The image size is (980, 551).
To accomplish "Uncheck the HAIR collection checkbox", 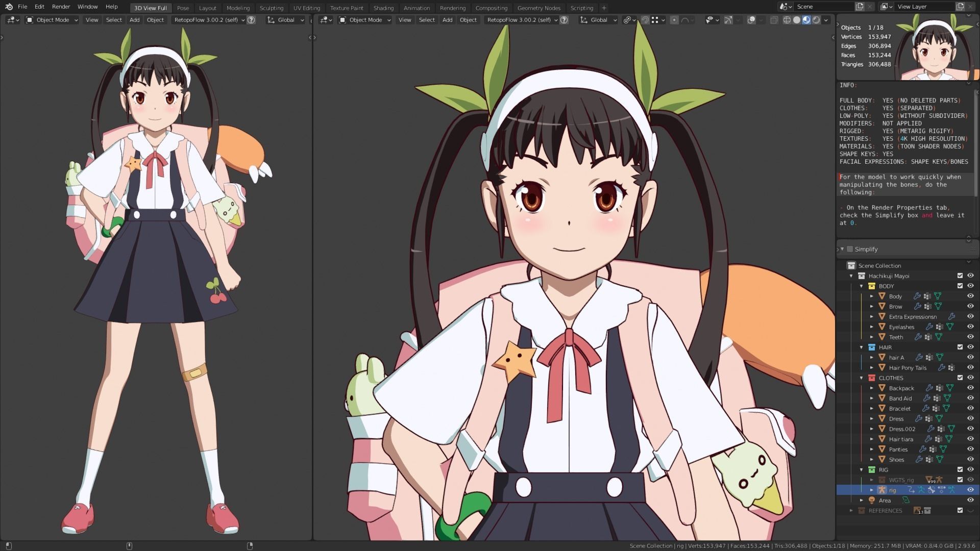I will (x=960, y=347).
